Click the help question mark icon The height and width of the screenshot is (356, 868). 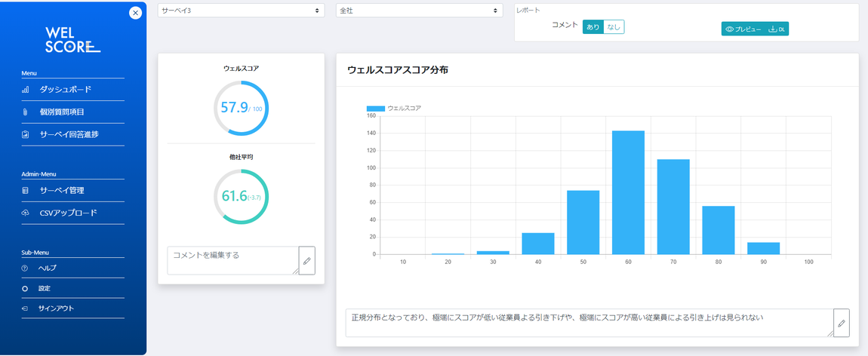click(25, 269)
